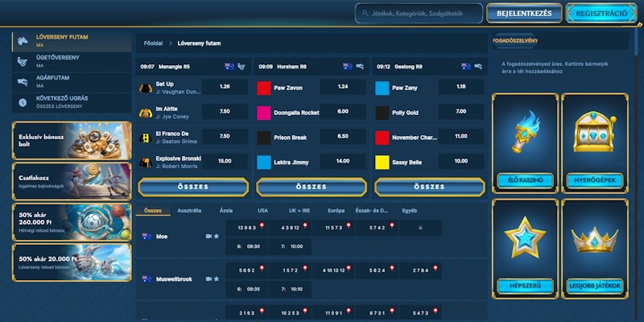Click the Regisztráció button
The height and width of the screenshot is (322, 644).
(x=601, y=14)
